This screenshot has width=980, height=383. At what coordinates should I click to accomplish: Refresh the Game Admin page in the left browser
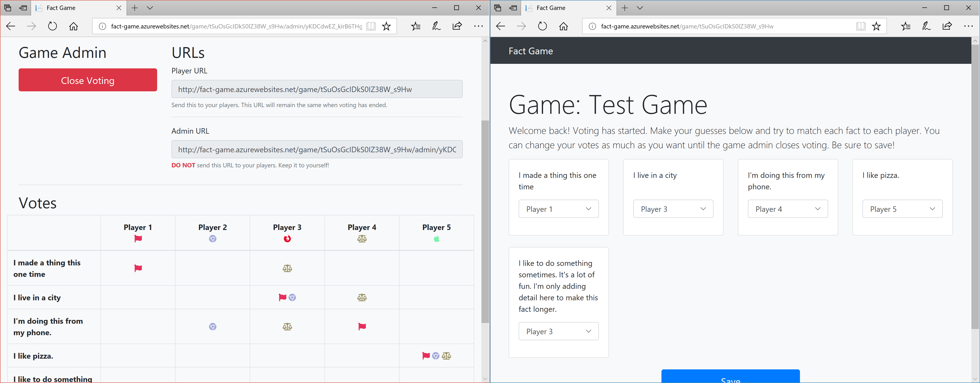53,26
